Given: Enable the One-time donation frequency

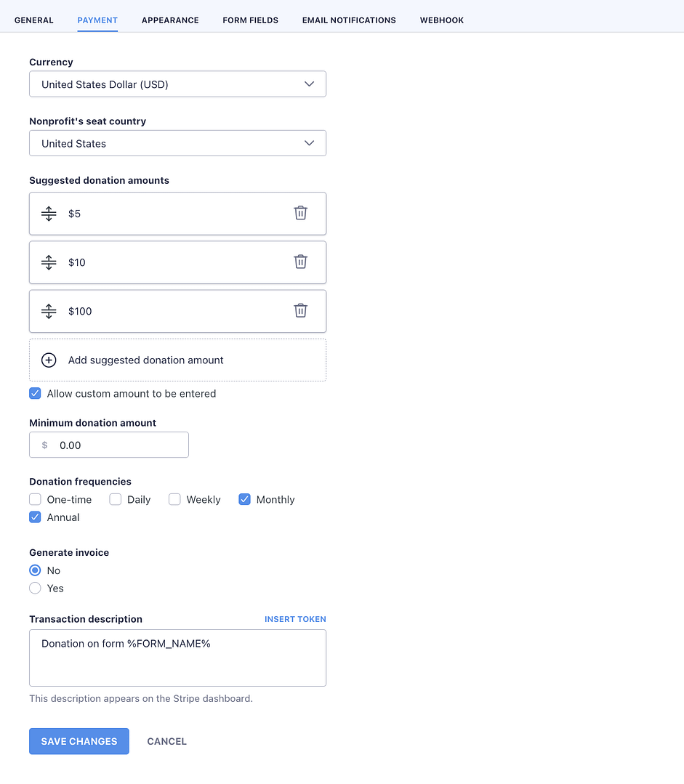Looking at the screenshot, I should [x=35, y=499].
